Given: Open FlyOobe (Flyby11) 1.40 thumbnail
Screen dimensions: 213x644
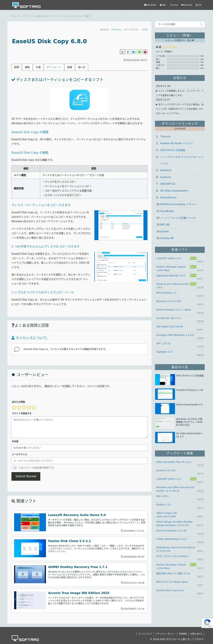Looking at the screenshot, I should pyautogui.click(x=165, y=394).
